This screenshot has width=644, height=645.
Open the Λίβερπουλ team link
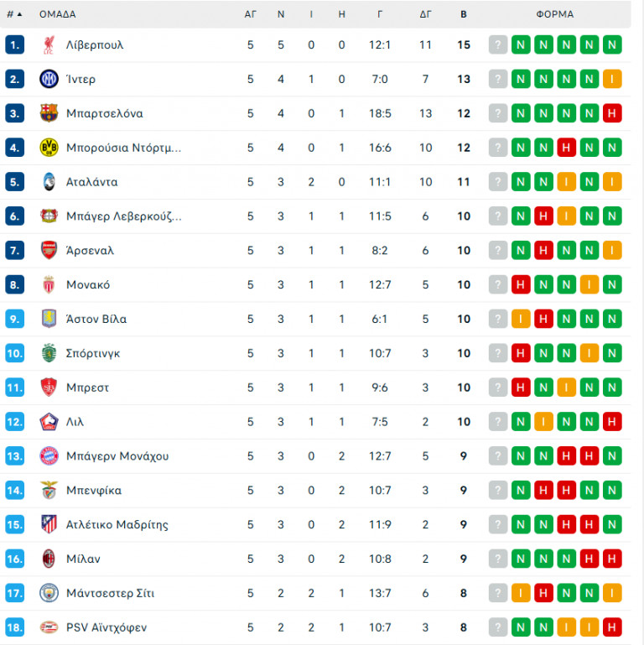(95, 45)
